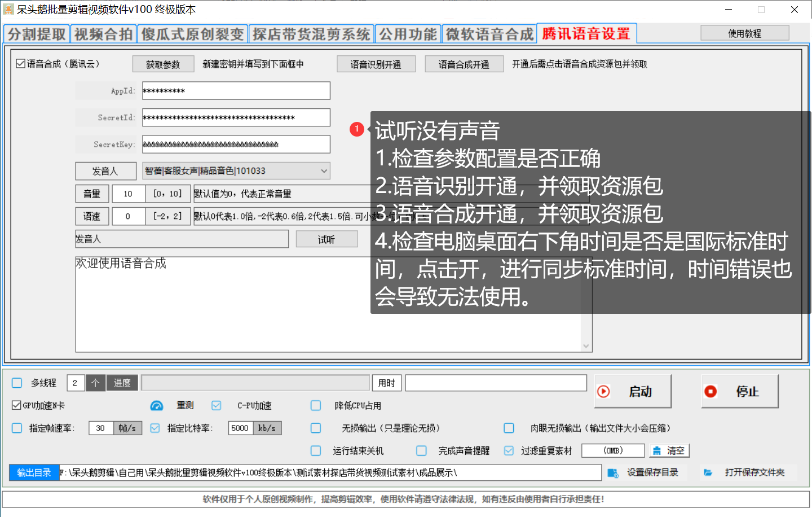This screenshot has height=517, width=812.
Task: Enable the 运行结束关机 checkbox
Action: coord(316,450)
